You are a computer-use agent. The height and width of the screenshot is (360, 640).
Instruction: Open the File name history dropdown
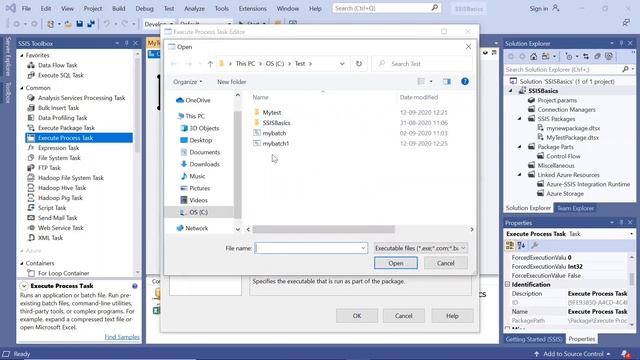coord(363,248)
